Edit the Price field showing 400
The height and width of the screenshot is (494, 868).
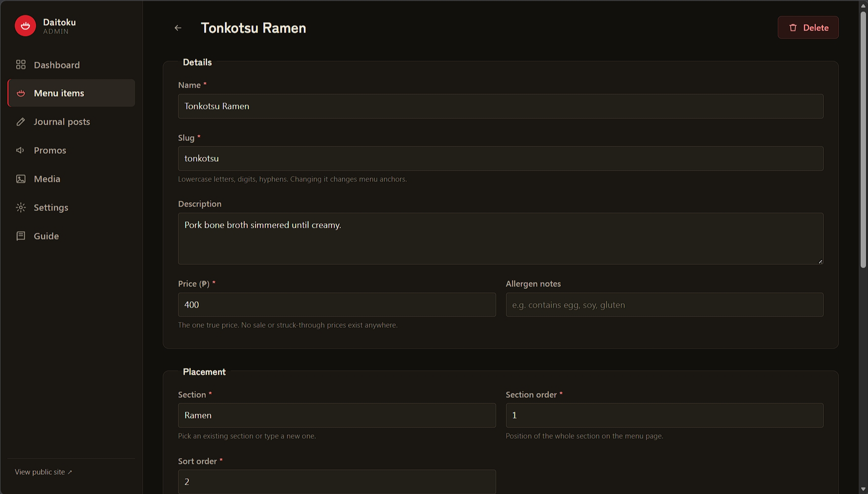(337, 305)
